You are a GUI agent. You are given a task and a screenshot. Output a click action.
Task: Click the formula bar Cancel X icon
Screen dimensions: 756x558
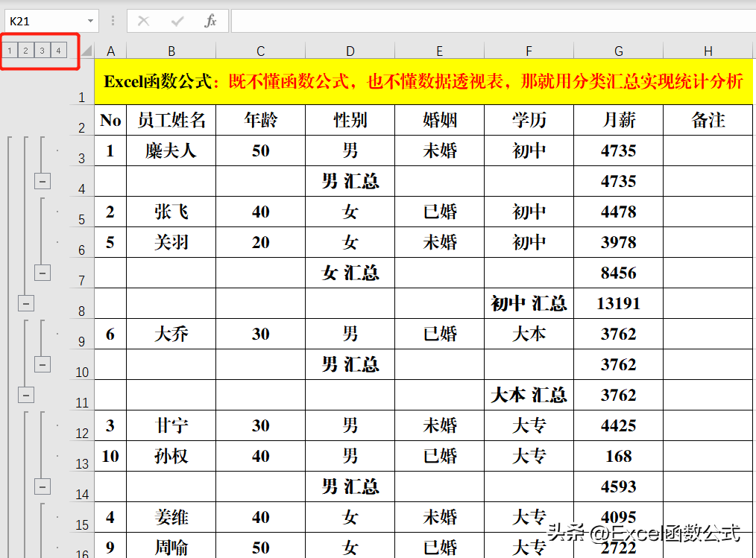(144, 21)
